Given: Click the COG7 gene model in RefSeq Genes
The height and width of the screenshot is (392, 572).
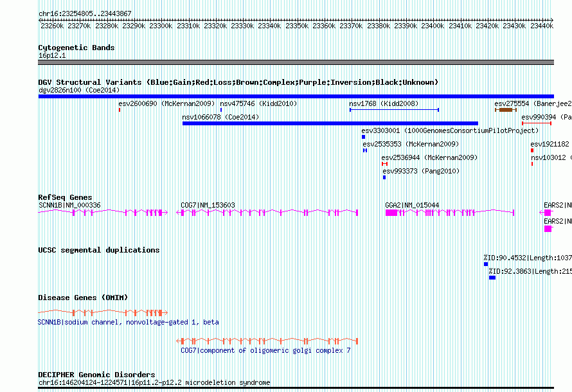Looking at the screenshot, I should pyautogui.click(x=267, y=213).
